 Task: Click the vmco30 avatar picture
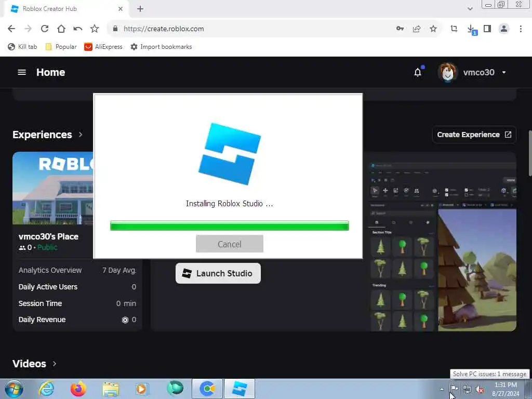(447, 72)
